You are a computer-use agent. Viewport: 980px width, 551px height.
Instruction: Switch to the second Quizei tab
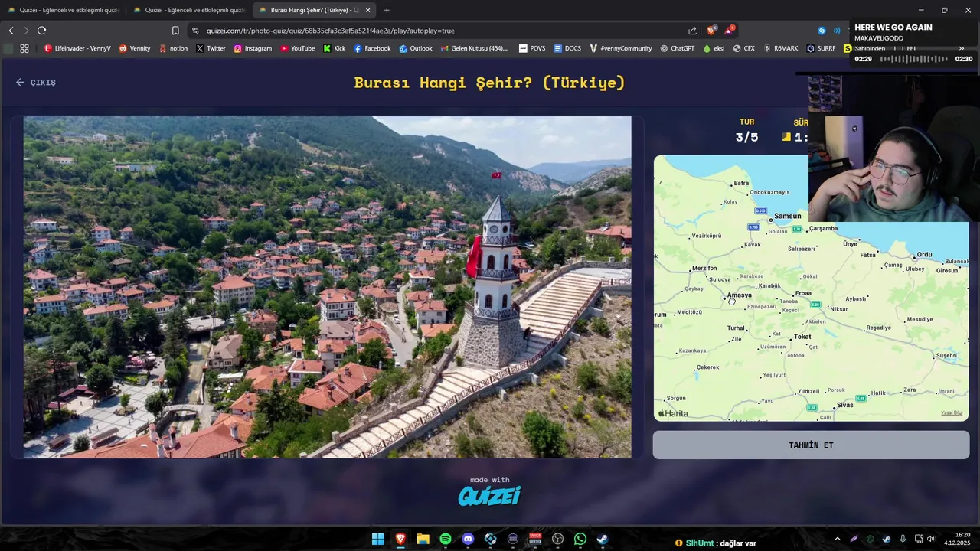(188, 10)
